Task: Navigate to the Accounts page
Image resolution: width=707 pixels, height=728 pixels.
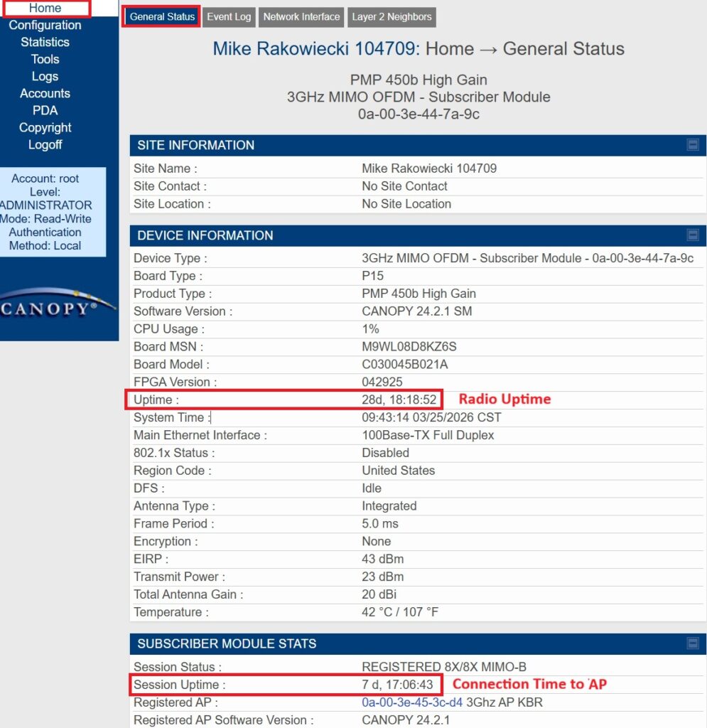Action: [x=45, y=94]
